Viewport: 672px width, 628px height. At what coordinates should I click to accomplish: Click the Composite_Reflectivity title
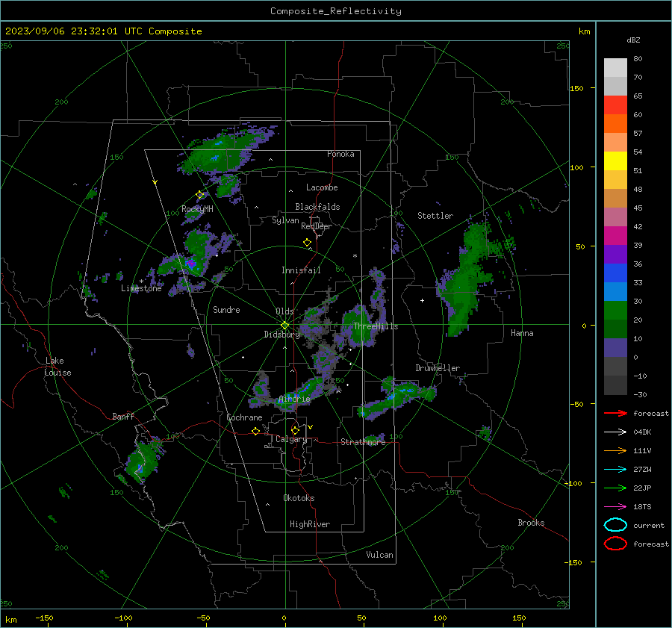[336, 11]
